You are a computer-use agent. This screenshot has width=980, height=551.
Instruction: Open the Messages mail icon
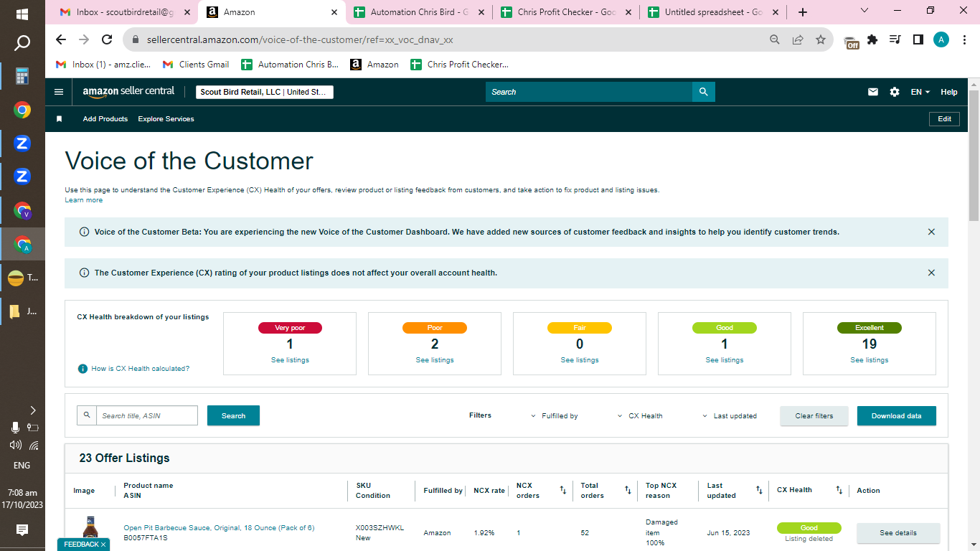pyautogui.click(x=873, y=92)
